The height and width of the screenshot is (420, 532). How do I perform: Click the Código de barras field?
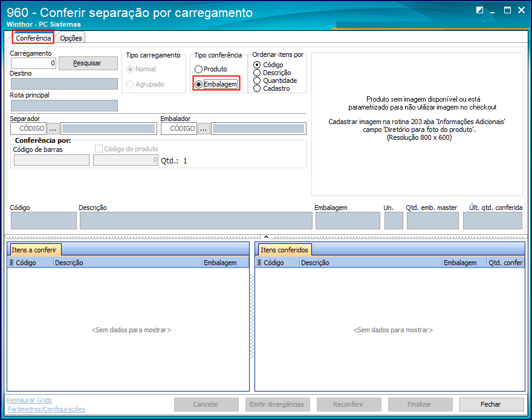pos(51,160)
